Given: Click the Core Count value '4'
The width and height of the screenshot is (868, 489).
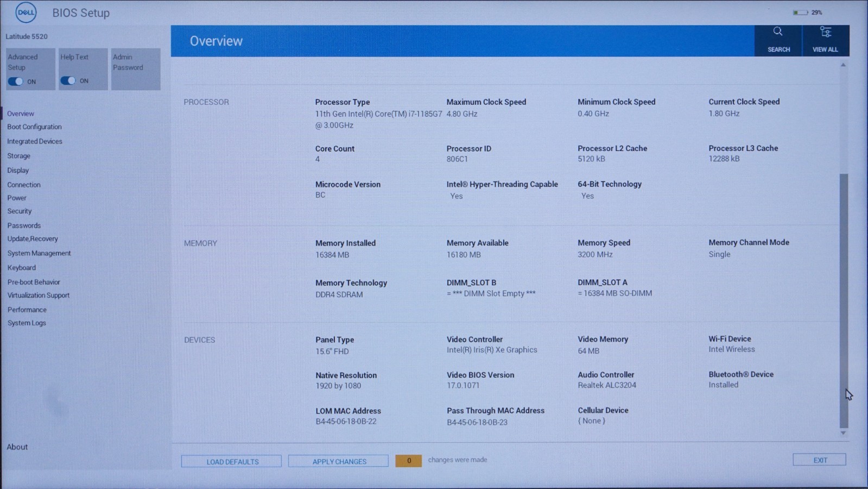Looking at the screenshot, I should coord(318,159).
